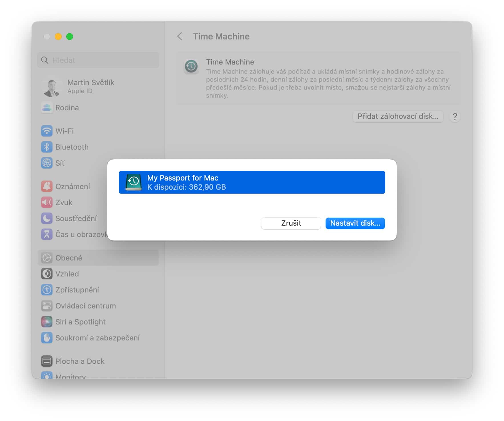Open Siri a Spotlight settings
504x421 pixels.
point(98,322)
